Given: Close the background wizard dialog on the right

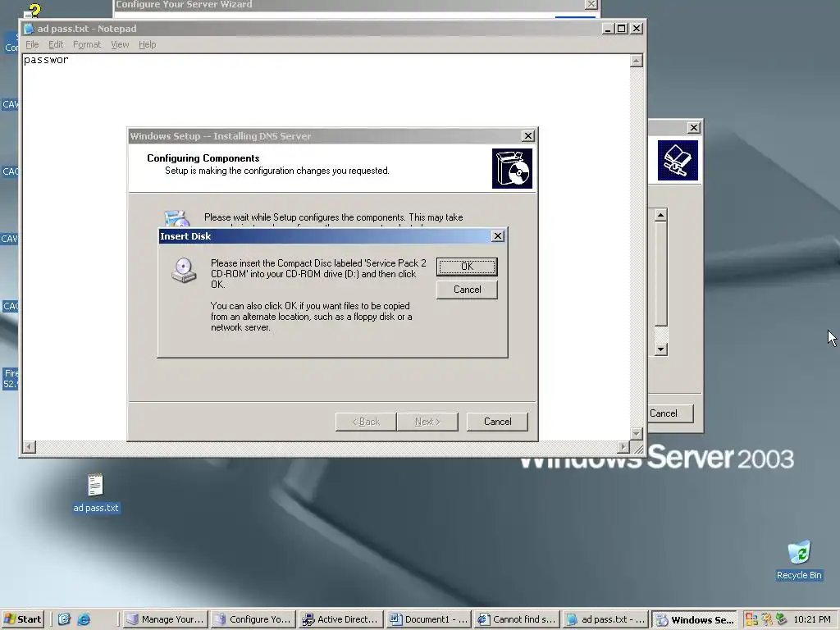Looking at the screenshot, I should point(694,127).
